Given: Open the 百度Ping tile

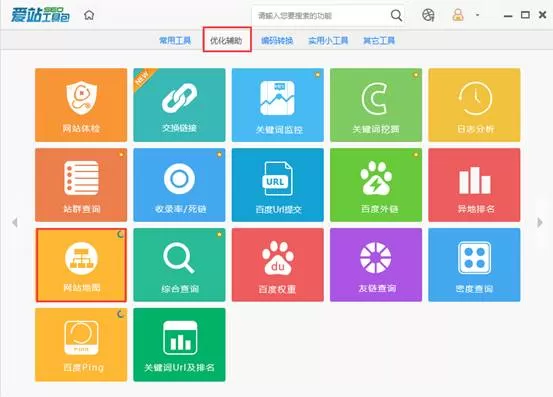Looking at the screenshot, I should [x=81, y=345].
